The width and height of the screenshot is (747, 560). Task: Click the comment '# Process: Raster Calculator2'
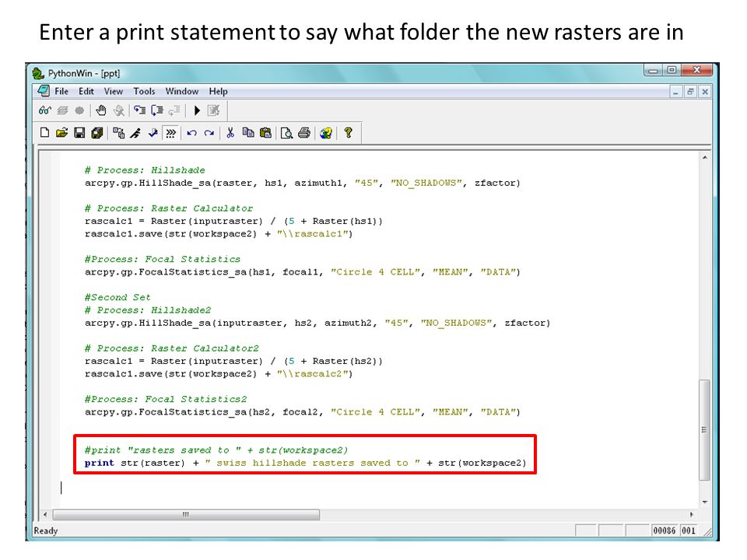[x=171, y=348]
